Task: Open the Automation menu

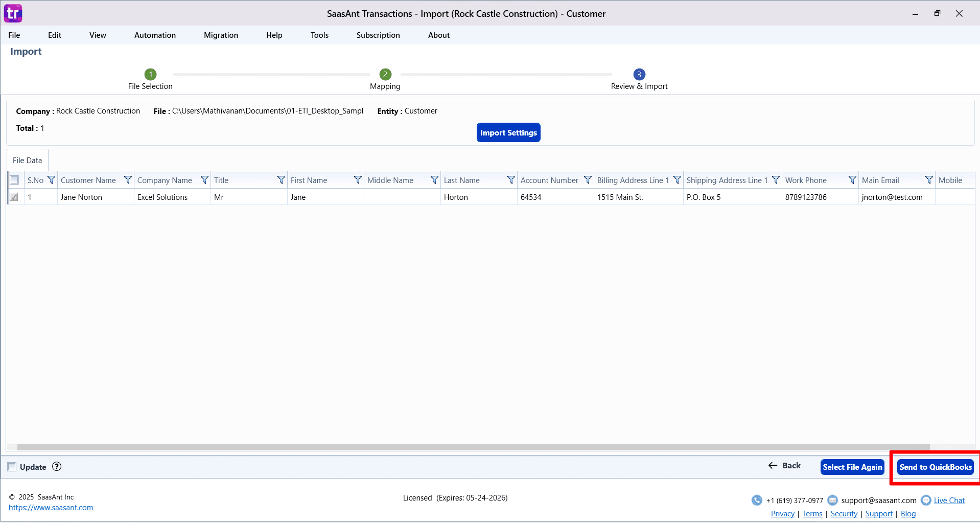Action: click(155, 35)
